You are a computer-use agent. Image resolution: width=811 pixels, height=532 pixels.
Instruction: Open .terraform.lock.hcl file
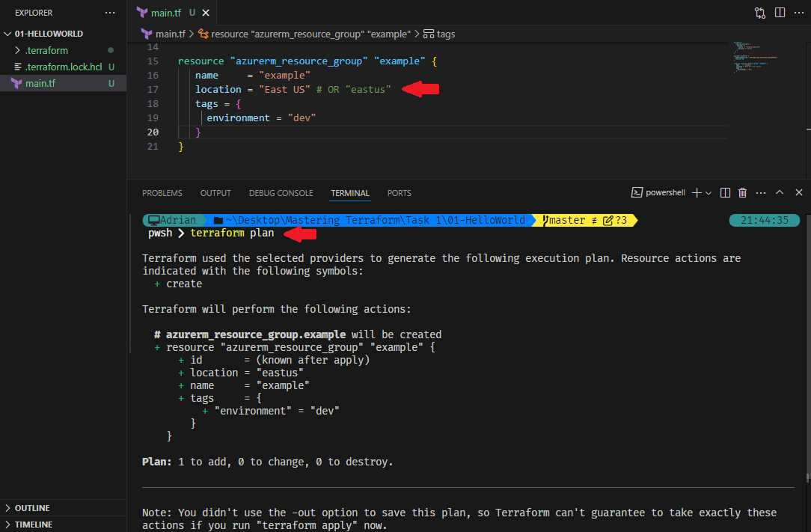[x=64, y=67]
